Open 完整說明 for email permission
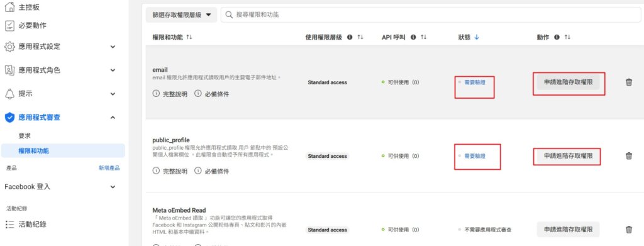644x246 pixels. (170, 94)
